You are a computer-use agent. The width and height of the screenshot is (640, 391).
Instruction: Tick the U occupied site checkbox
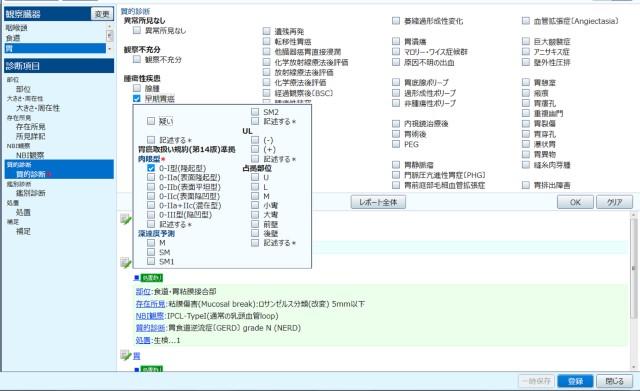point(255,177)
